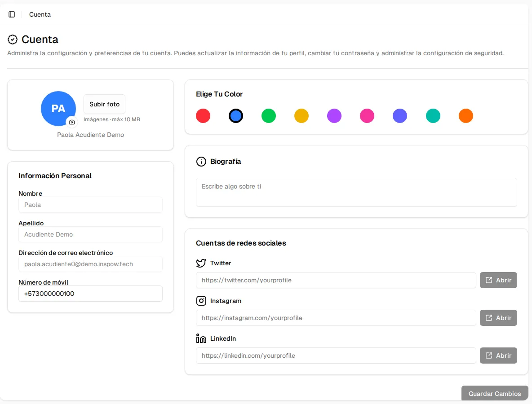532x404 pixels.
Task: Save with Guardar Cambios button
Action: pos(495,394)
